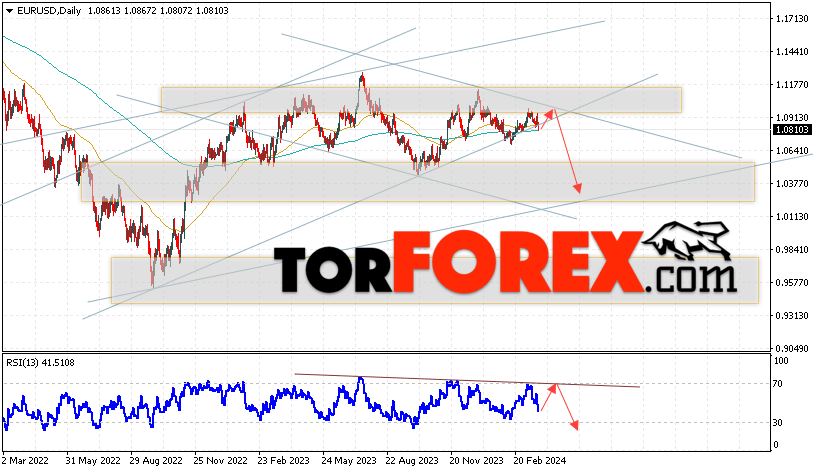The width and height of the screenshot is (816, 472).
Task: Click the 1.09130 price axis label
Action: pos(792,118)
